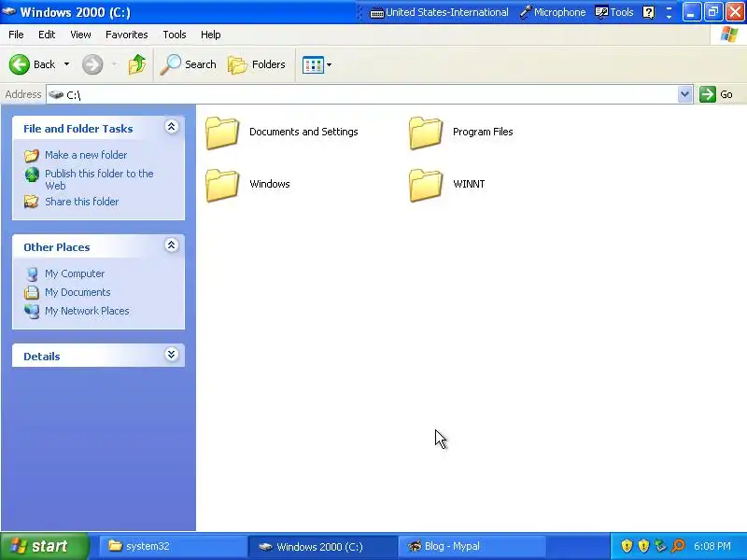Click the language bar Tools button
Viewport: 747px width, 560px height.
point(614,12)
